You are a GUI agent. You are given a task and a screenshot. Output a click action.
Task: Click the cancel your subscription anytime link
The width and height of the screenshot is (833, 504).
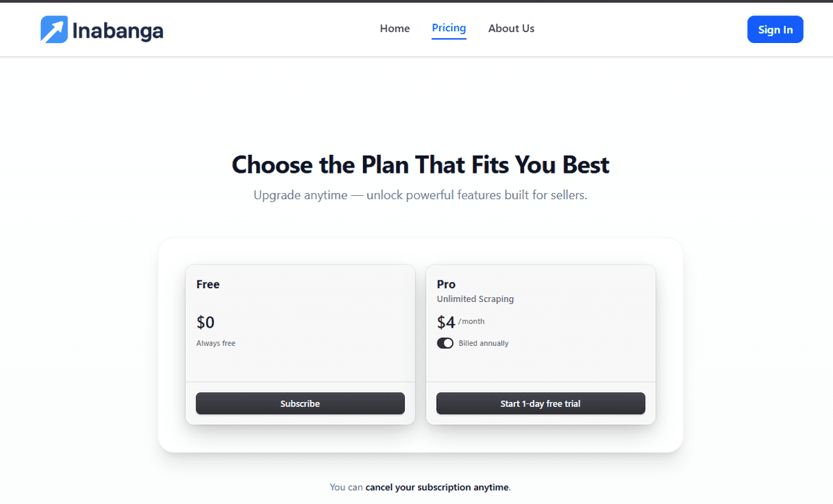[x=437, y=487]
